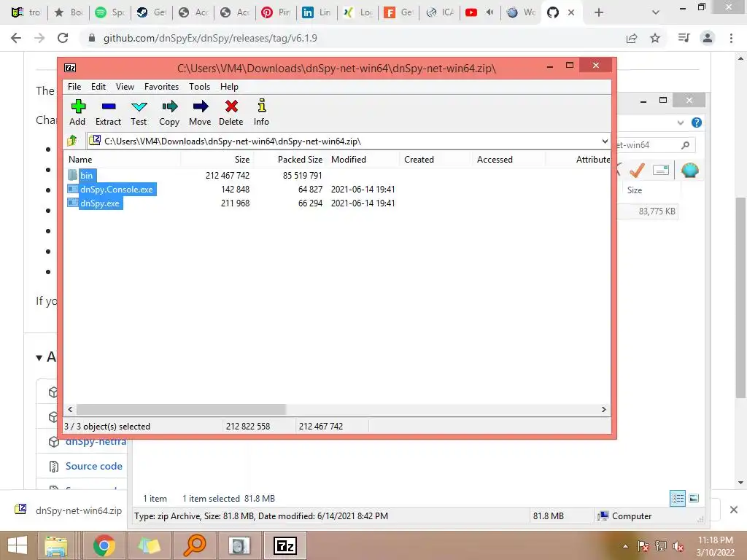Switch to the Spotify tab

pos(111,12)
